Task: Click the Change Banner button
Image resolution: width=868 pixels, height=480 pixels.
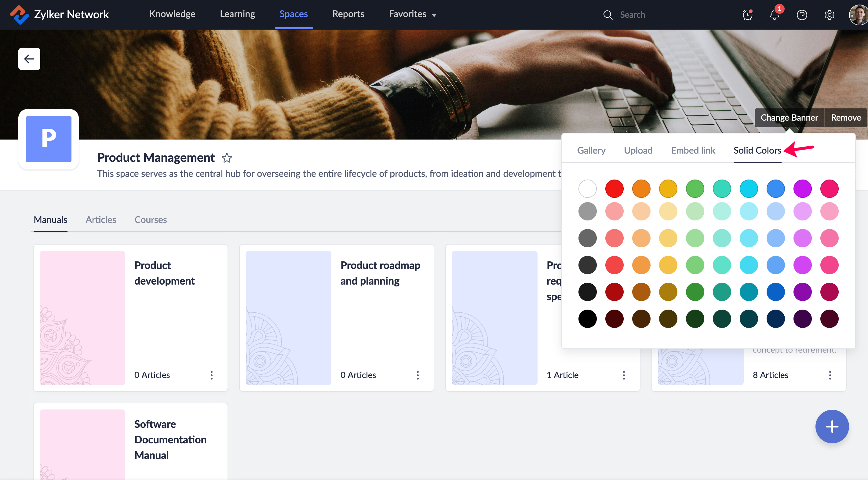Action: click(789, 118)
